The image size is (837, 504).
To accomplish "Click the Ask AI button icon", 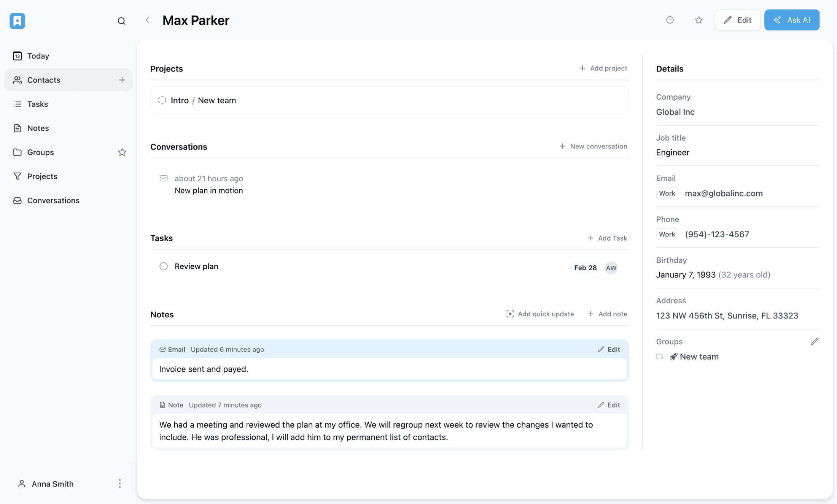I will tap(777, 20).
